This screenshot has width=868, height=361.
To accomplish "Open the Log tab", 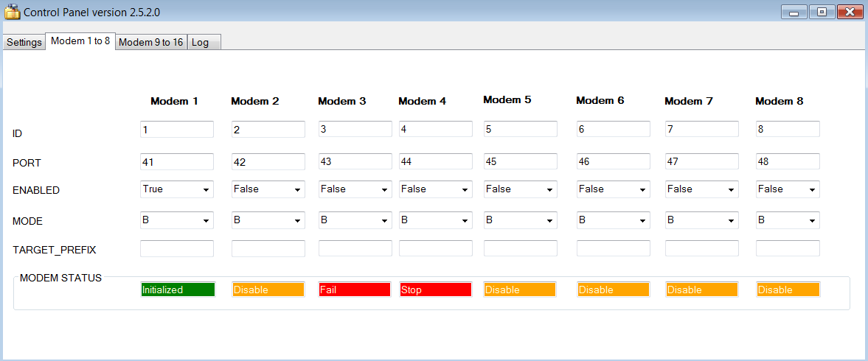I will 200,42.
